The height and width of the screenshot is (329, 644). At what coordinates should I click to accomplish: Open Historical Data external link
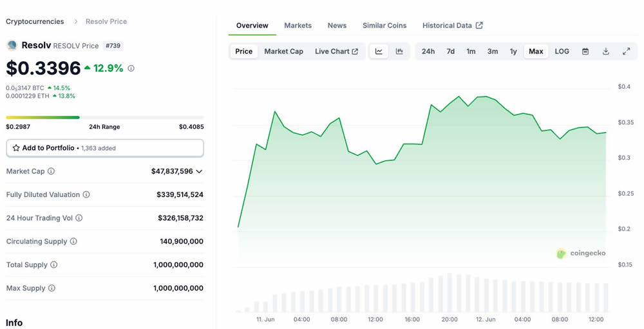pos(452,26)
